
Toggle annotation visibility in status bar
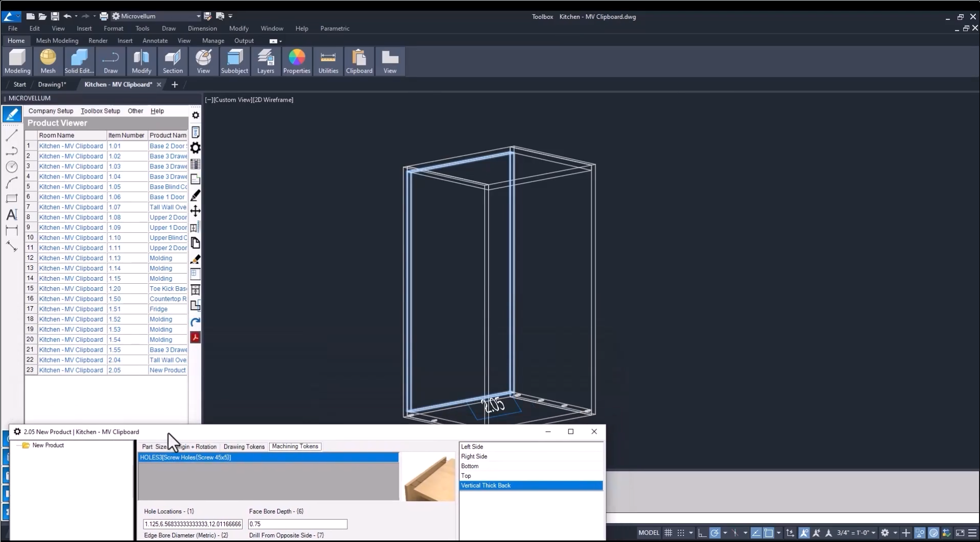tap(804, 533)
